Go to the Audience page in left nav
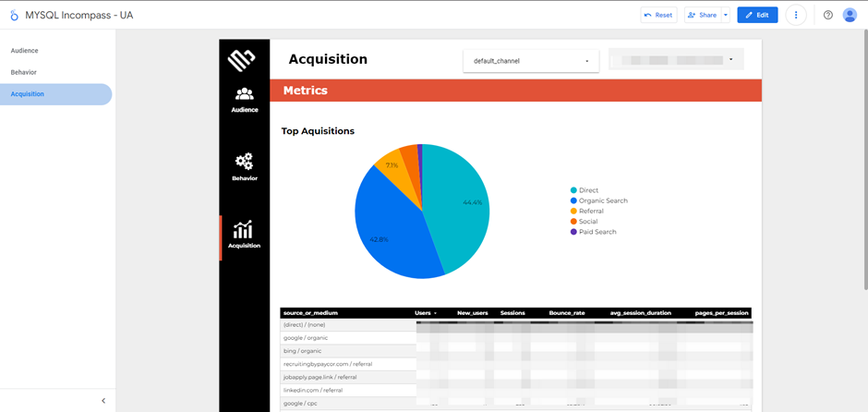The image size is (868, 412). coord(25,51)
